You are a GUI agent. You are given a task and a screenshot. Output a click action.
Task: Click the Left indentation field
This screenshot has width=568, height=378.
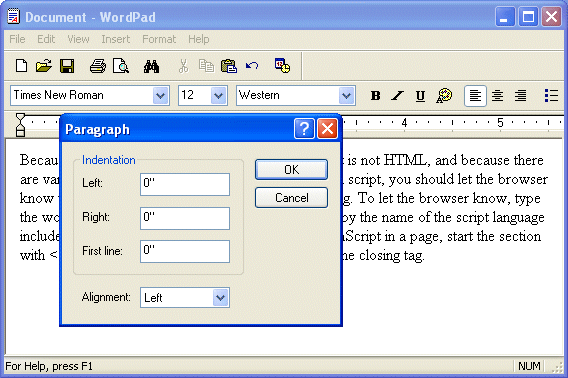(x=185, y=184)
